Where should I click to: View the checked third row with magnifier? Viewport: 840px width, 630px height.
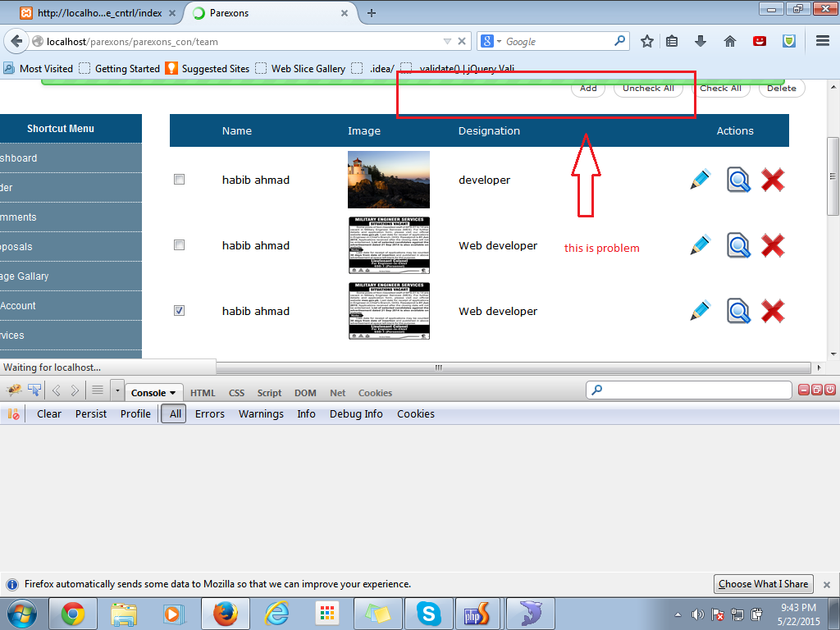738,311
